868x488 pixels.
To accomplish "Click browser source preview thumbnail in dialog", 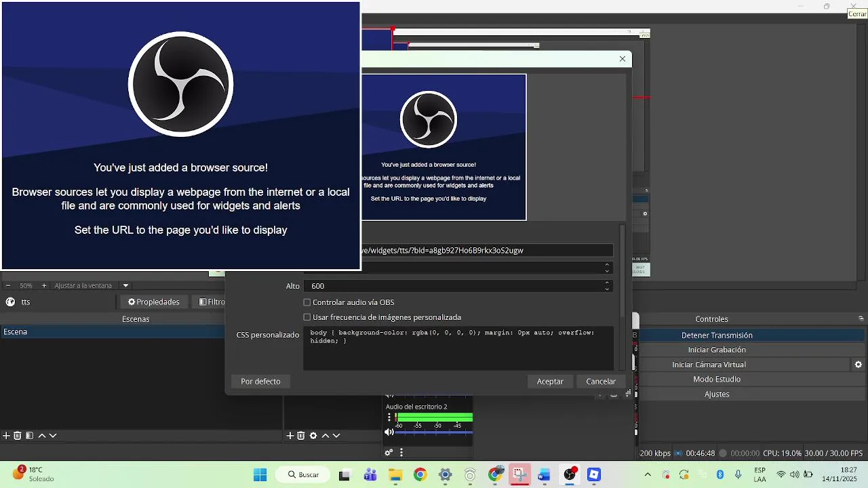I will [443, 147].
